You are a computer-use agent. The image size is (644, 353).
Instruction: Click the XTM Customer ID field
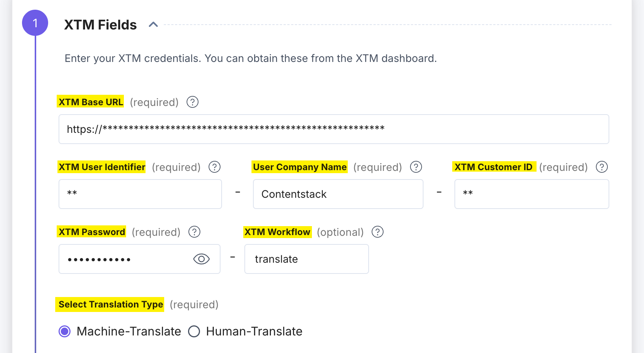pos(531,194)
